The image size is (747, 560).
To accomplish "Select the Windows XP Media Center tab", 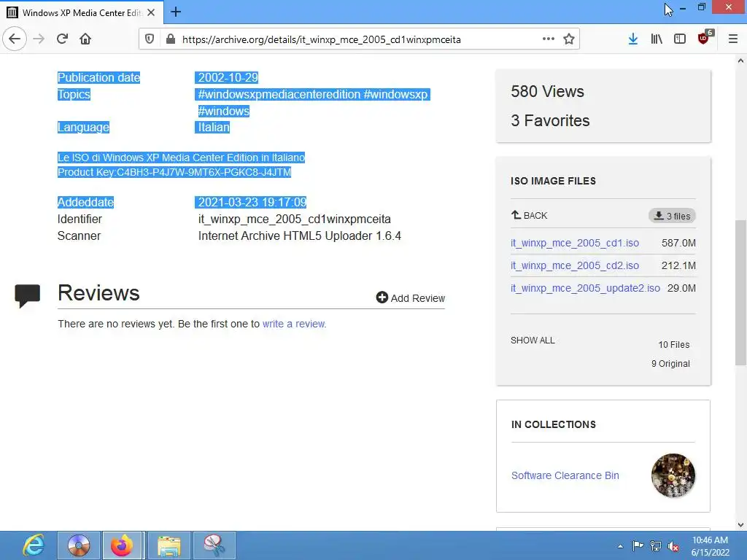I will click(x=82, y=12).
